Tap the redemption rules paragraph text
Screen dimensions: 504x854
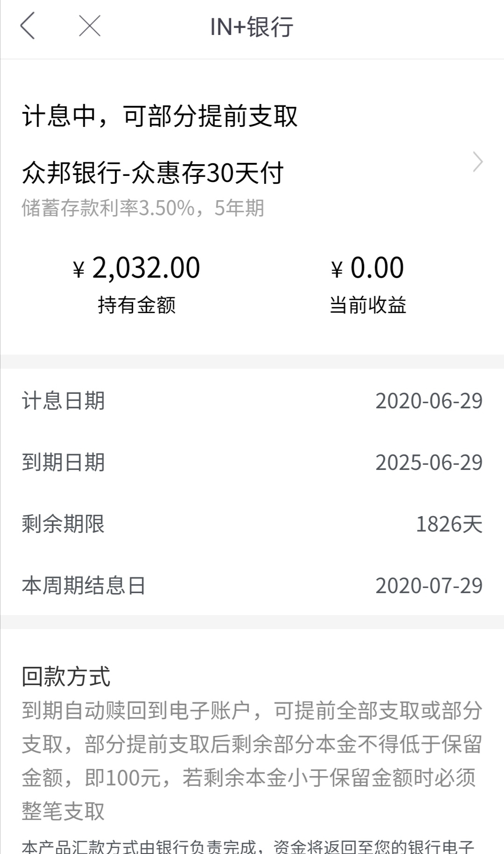pos(252,761)
